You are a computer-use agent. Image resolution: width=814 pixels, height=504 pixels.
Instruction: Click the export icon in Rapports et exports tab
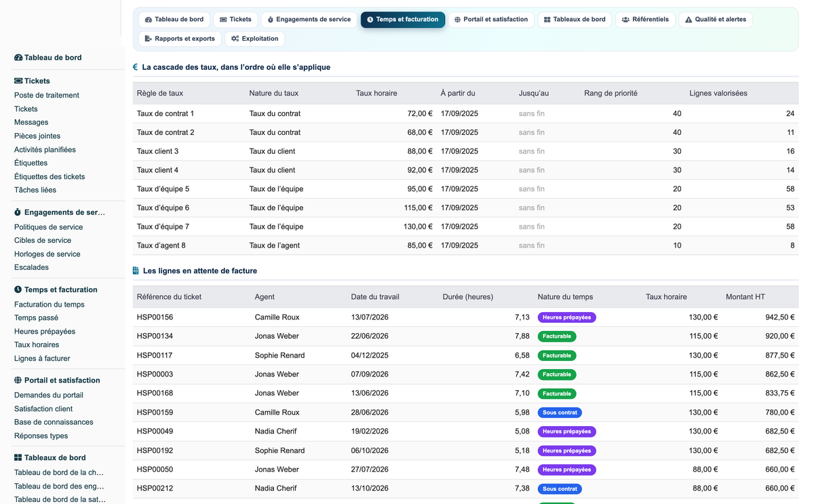[x=149, y=39]
